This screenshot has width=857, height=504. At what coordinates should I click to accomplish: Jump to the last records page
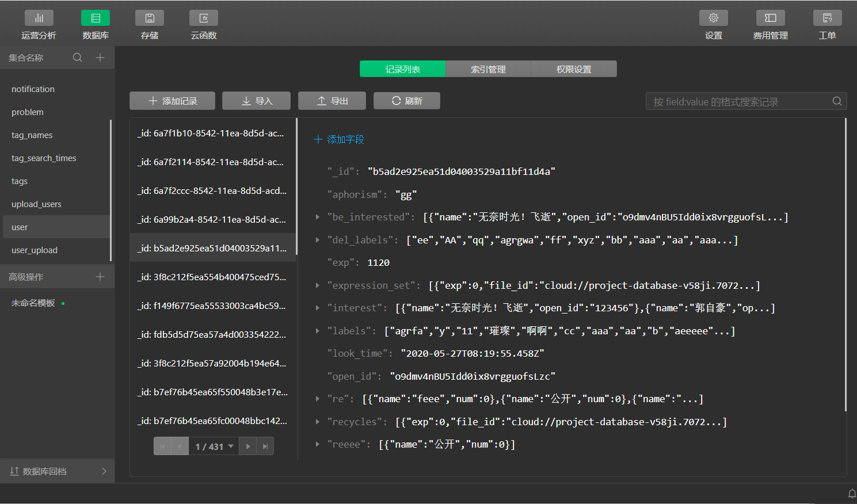tap(265, 446)
